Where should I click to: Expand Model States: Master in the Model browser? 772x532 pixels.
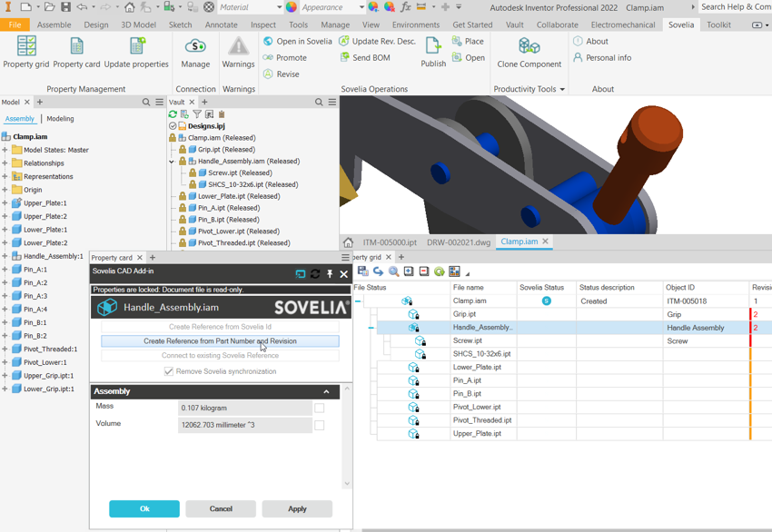[x=5, y=150]
